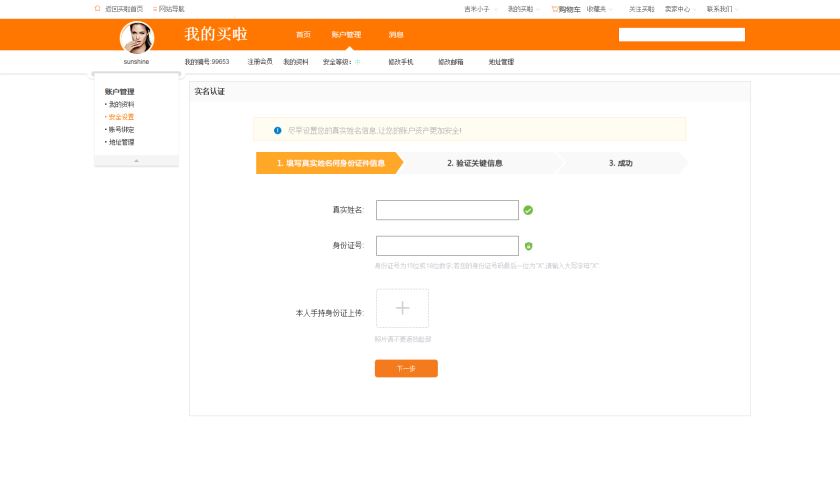Select the 账户管理 tab in orange bar
Image resolution: width=840 pixels, height=500 pixels.
coord(346,35)
